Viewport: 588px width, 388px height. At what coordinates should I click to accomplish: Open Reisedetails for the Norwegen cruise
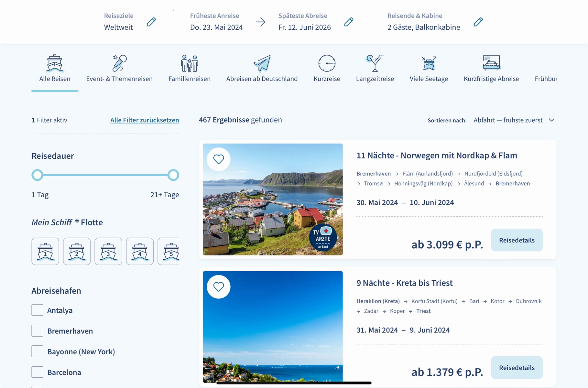517,240
